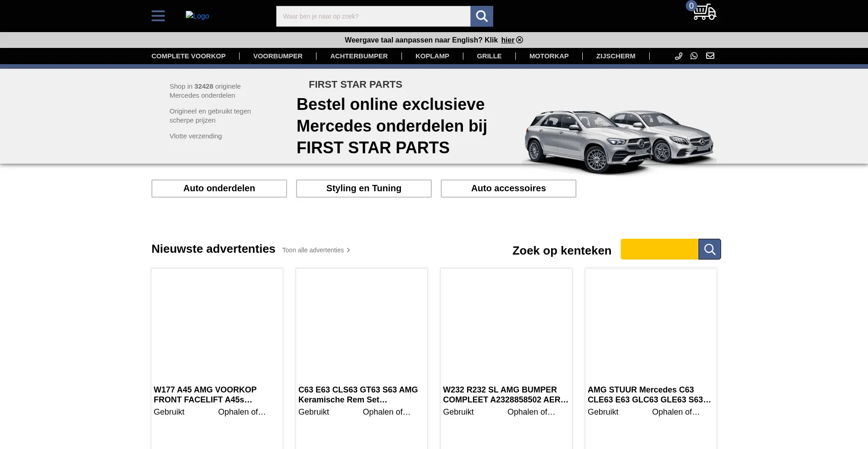Go to the ACHTERBUMPER category
The width and height of the screenshot is (868, 449).
click(x=359, y=56)
